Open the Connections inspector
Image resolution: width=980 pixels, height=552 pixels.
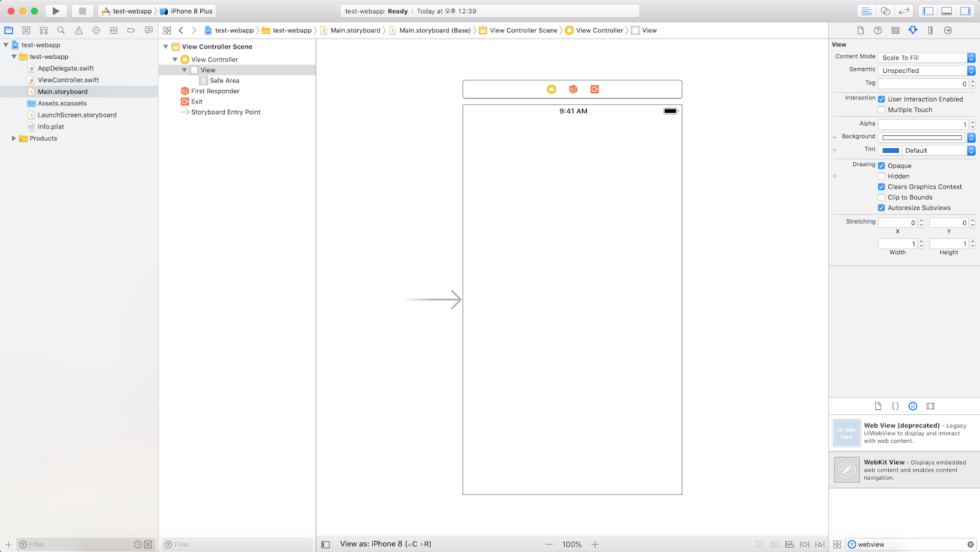(x=948, y=29)
